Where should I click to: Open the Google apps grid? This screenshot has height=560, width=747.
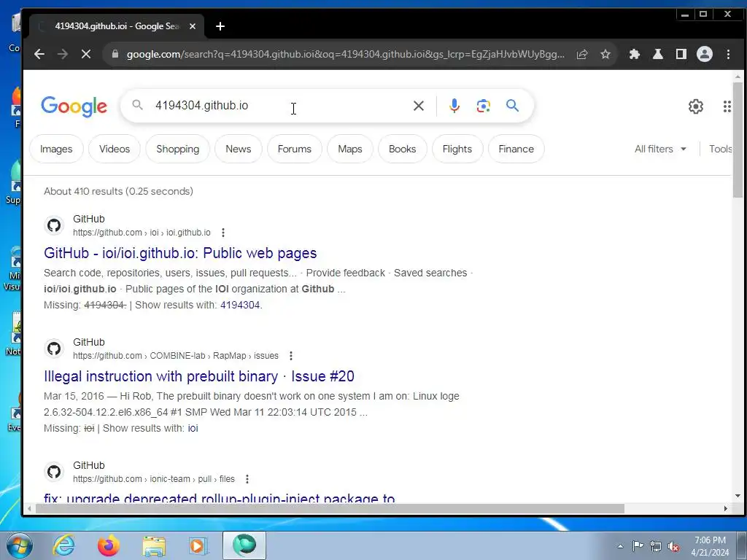tap(727, 106)
